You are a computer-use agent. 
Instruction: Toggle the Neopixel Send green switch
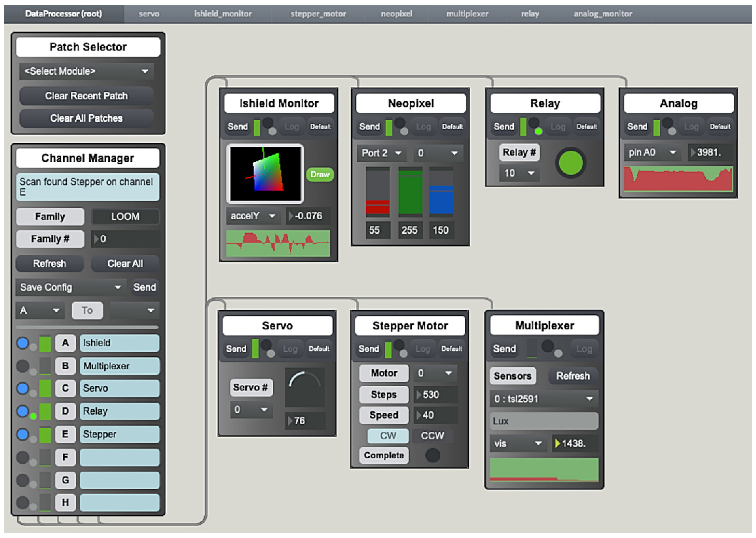(389, 127)
